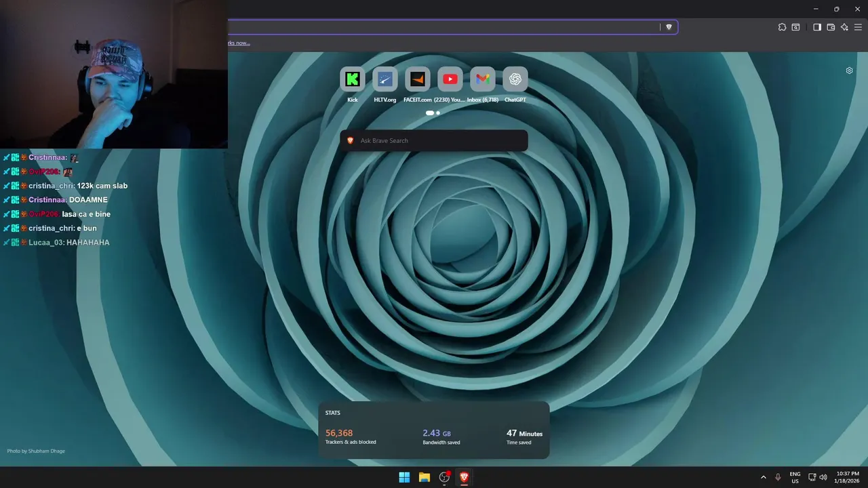Click the microphone tray icon
Image resolution: width=868 pixels, height=488 pixels.
pyautogui.click(x=778, y=477)
